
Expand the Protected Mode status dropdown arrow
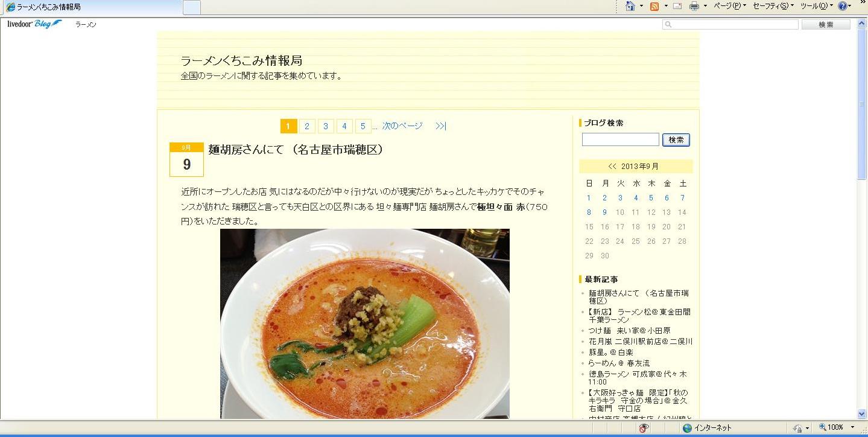(807, 428)
